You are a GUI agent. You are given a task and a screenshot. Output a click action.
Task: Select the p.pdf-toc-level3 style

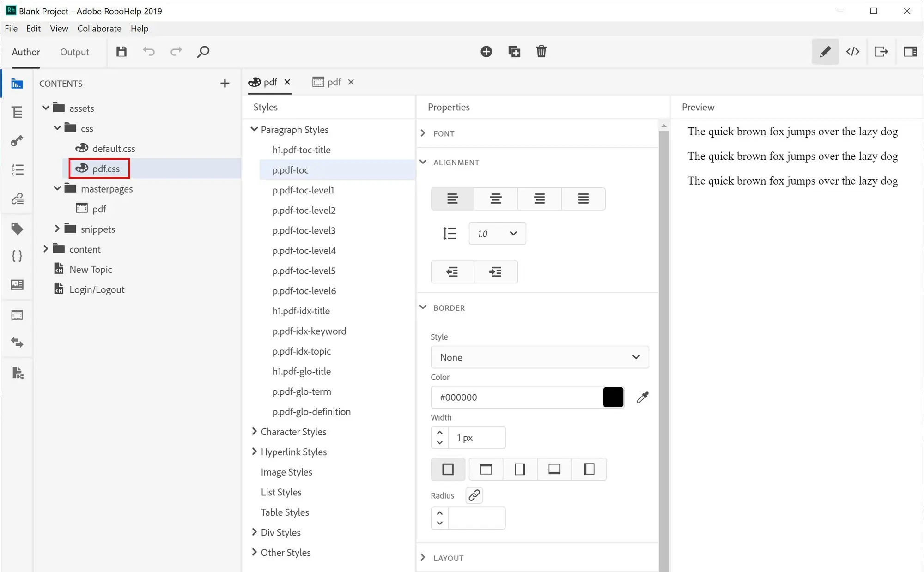tap(304, 230)
